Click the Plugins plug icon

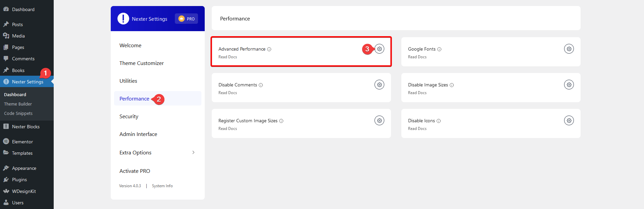point(6,180)
